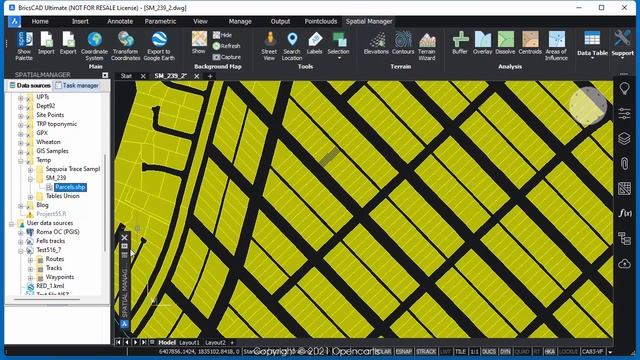The width and height of the screenshot is (640, 360).
Task: Open the Task manager tab
Action: pyautogui.click(x=77, y=85)
